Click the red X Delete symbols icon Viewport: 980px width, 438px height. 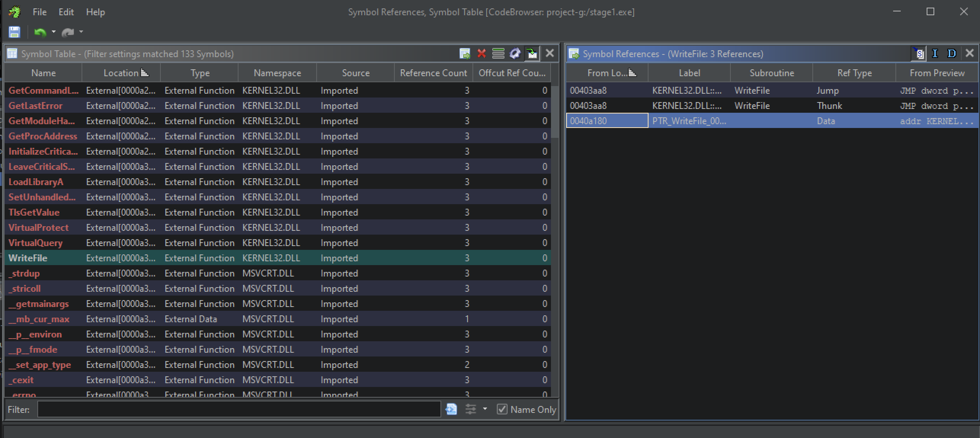[482, 54]
